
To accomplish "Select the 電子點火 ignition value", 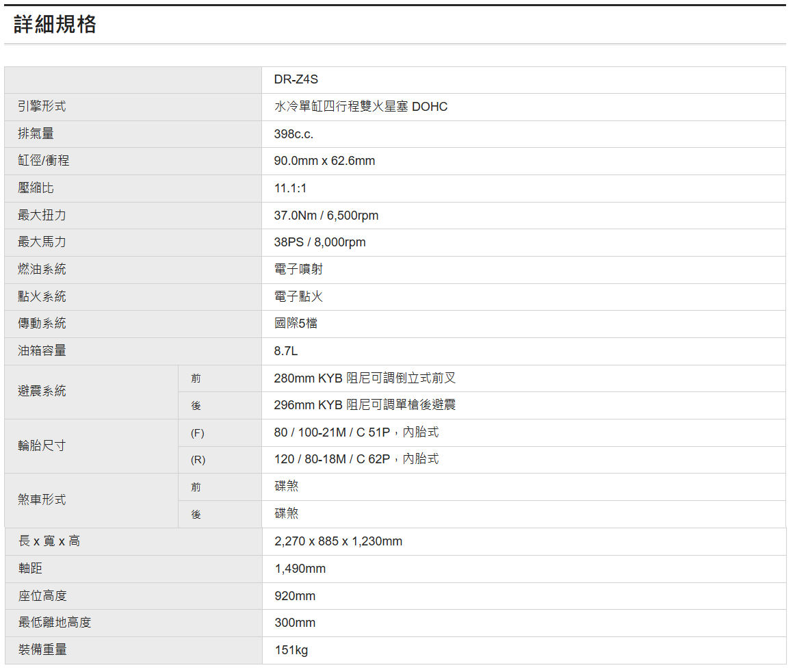I will [298, 296].
